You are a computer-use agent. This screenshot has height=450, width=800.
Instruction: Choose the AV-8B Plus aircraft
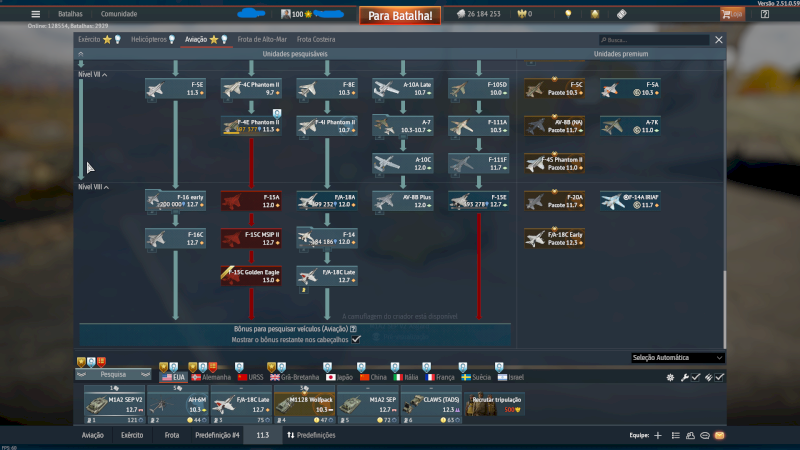403,201
